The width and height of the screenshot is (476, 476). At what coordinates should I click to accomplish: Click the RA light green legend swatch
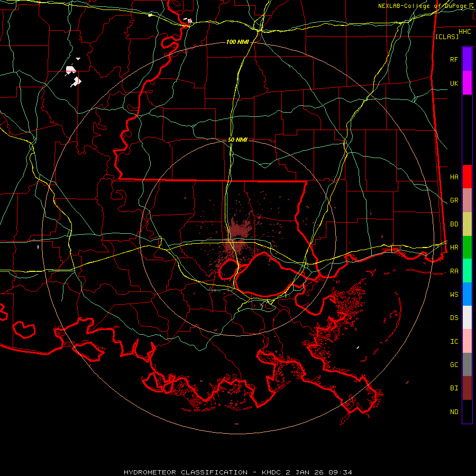(x=467, y=271)
